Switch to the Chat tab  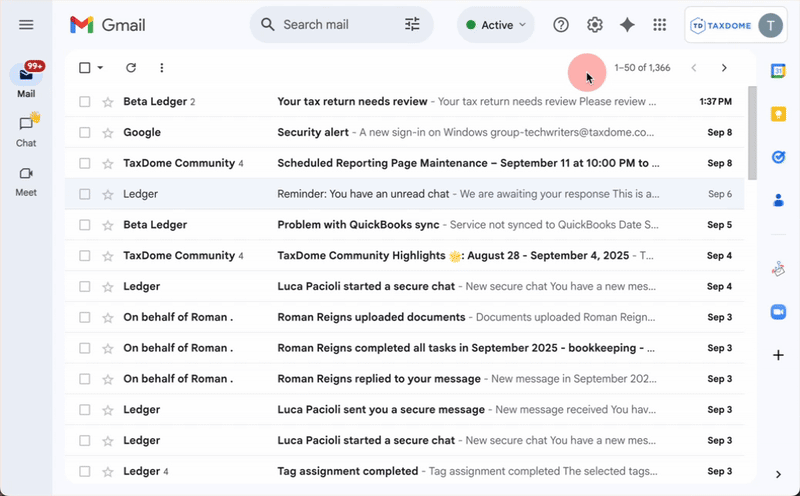26,129
